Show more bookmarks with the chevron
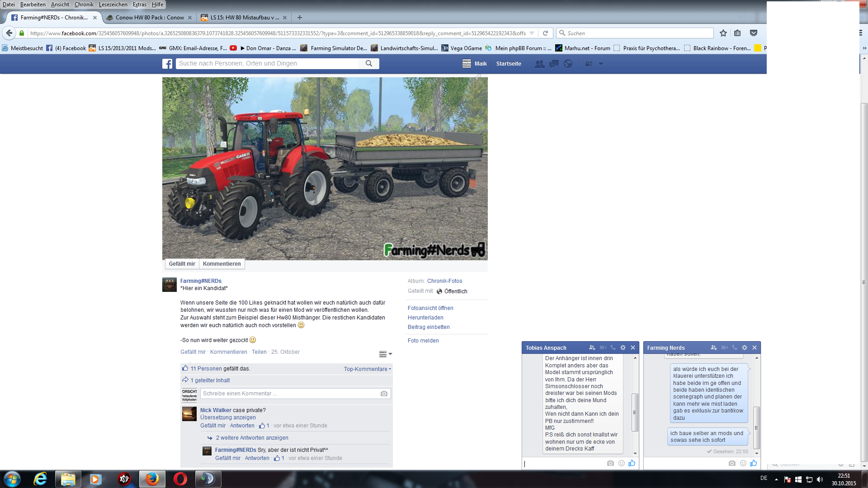 (x=864, y=48)
